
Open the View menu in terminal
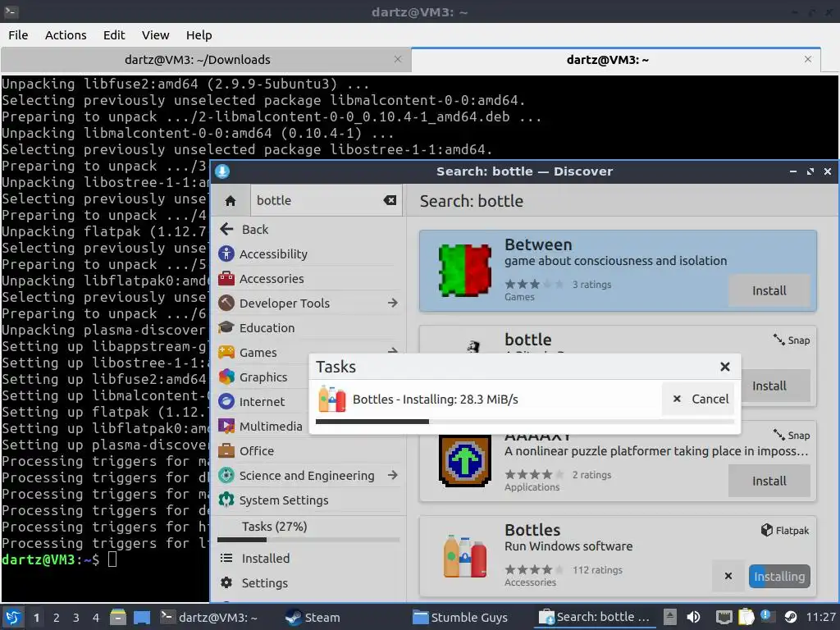(155, 34)
